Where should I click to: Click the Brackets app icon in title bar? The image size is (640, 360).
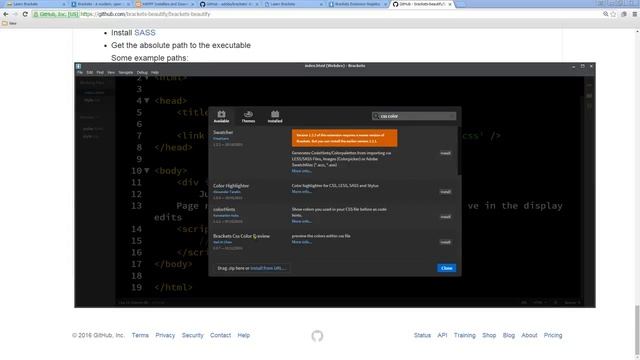click(78, 66)
